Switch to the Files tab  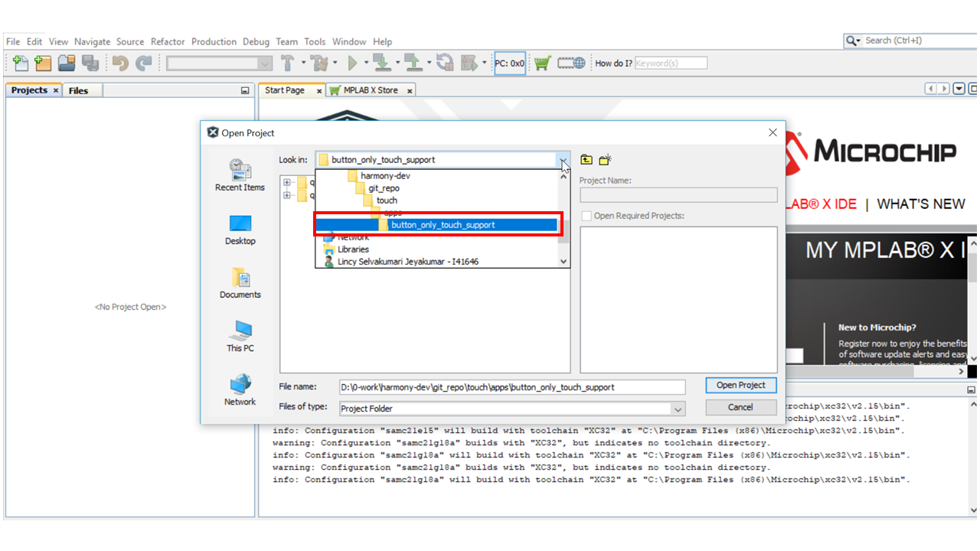coord(78,90)
